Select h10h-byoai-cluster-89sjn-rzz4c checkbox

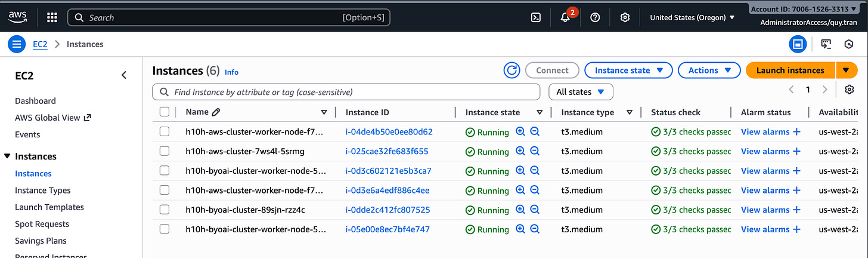(x=165, y=210)
